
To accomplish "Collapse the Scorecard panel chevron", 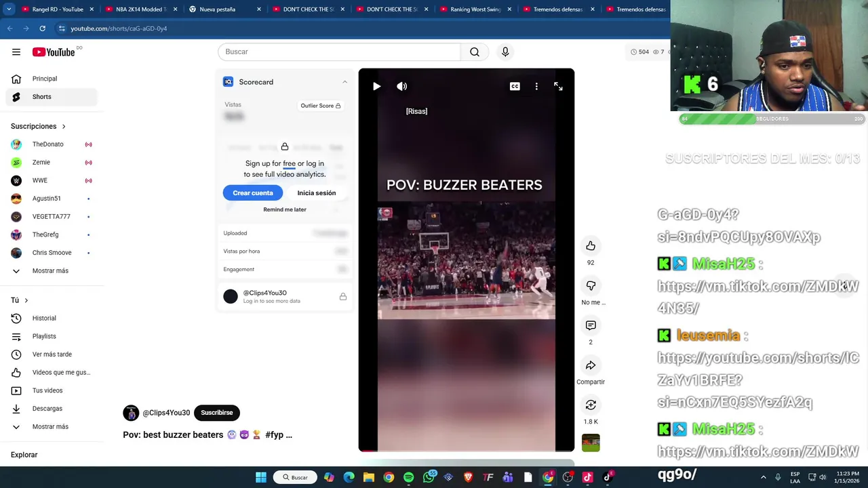I will click(344, 82).
